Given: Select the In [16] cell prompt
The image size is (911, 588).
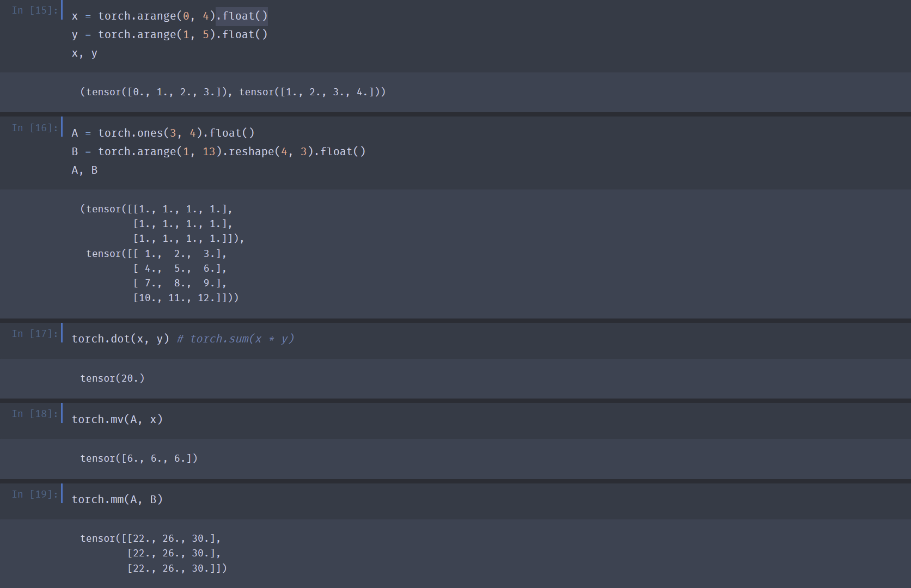Looking at the screenshot, I should pos(35,128).
